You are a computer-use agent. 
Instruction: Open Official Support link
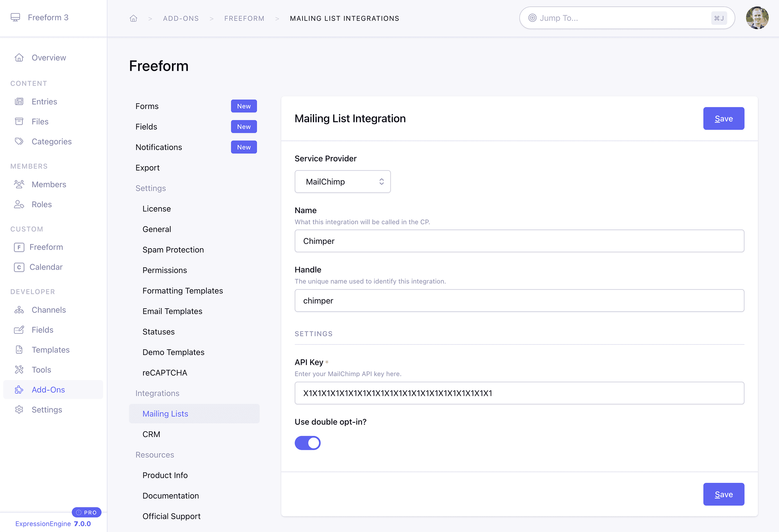[171, 516]
